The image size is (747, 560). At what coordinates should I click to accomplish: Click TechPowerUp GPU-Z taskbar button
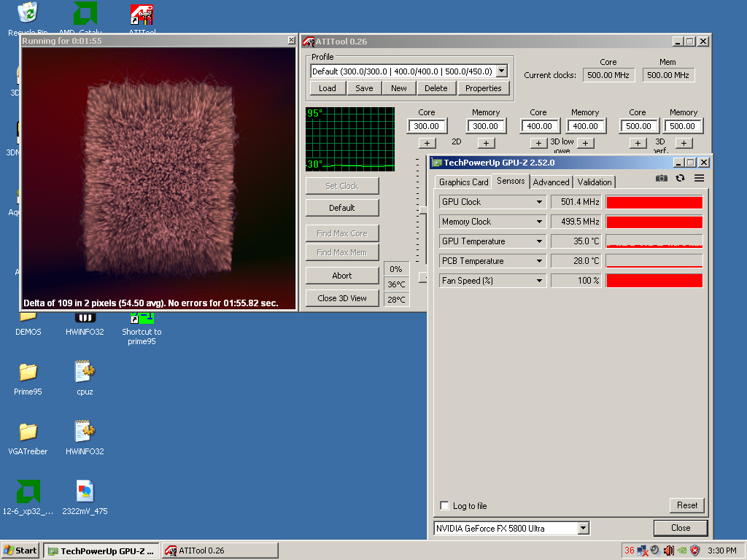(101, 551)
